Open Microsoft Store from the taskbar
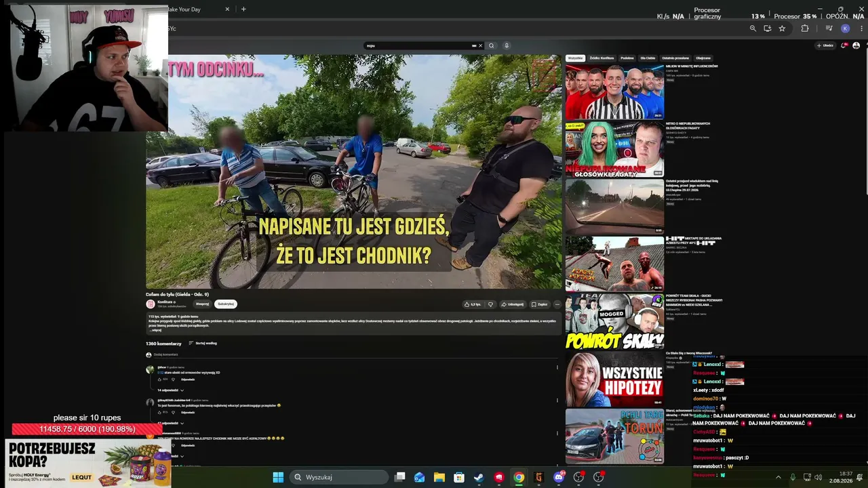This screenshot has width=868, height=488. tap(459, 477)
